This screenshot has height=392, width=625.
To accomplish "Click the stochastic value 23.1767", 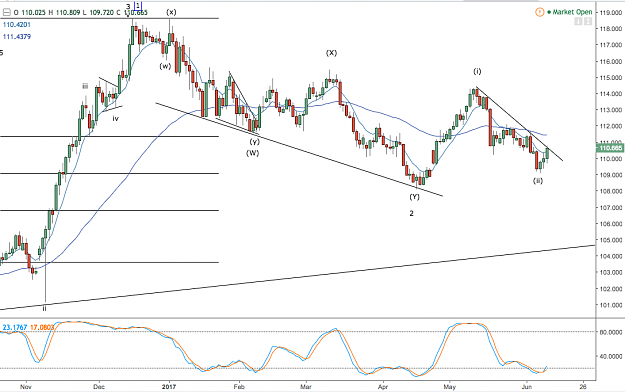I will click(15, 328).
